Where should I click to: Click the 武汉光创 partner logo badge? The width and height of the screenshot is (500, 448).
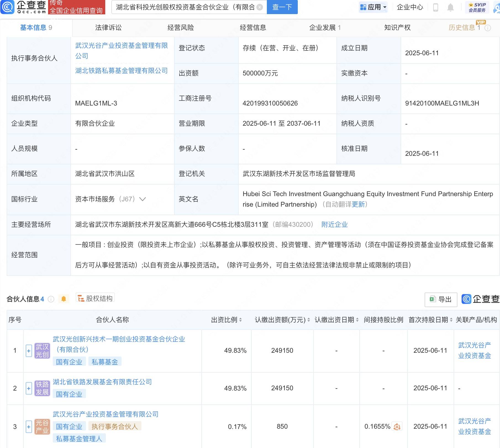[42, 351]
